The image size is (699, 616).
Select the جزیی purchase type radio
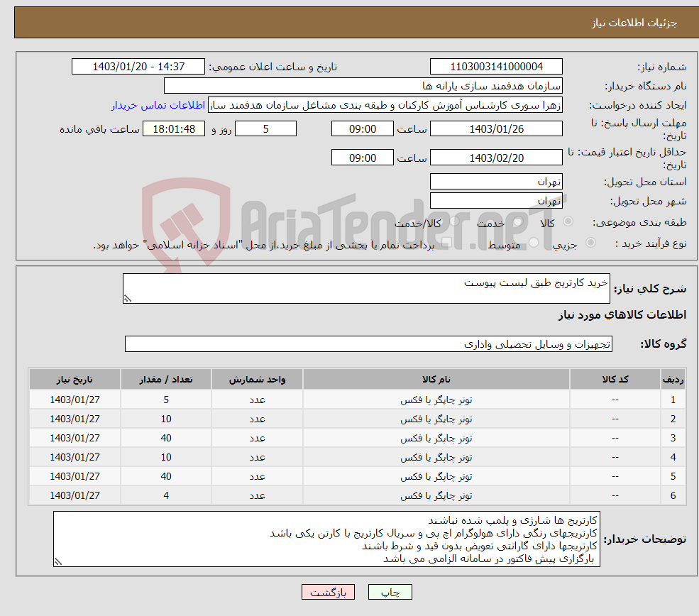click(x=590, y=243)
